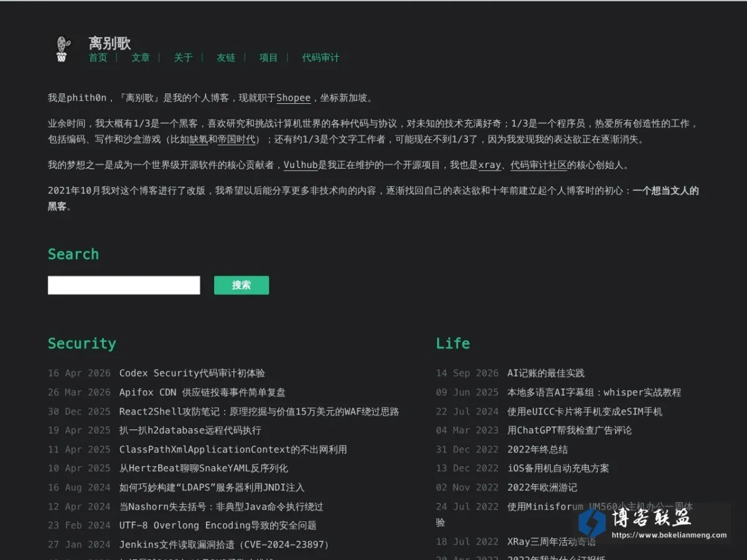Click the date 16 Apr 2026
This screenshot has width=747, height=560.
pyautogui.click(x=79, y=373)
